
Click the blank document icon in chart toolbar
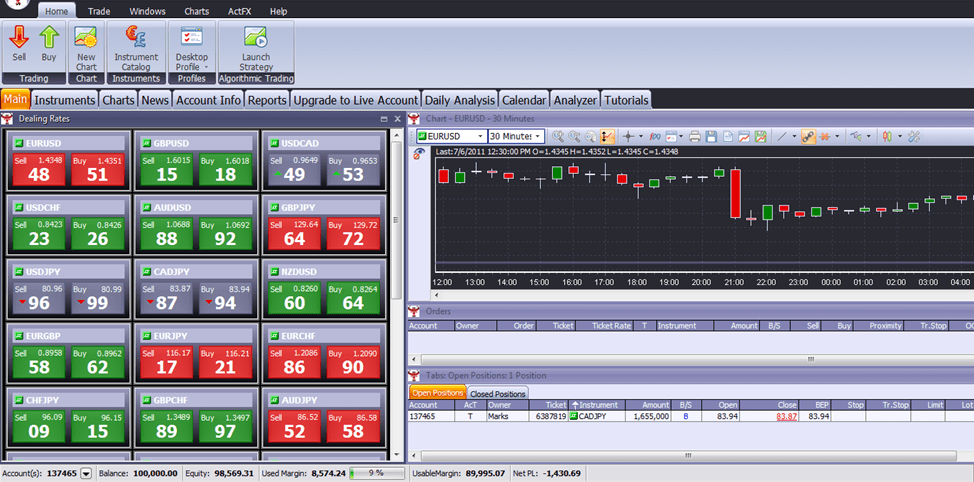tap(727, 137)
